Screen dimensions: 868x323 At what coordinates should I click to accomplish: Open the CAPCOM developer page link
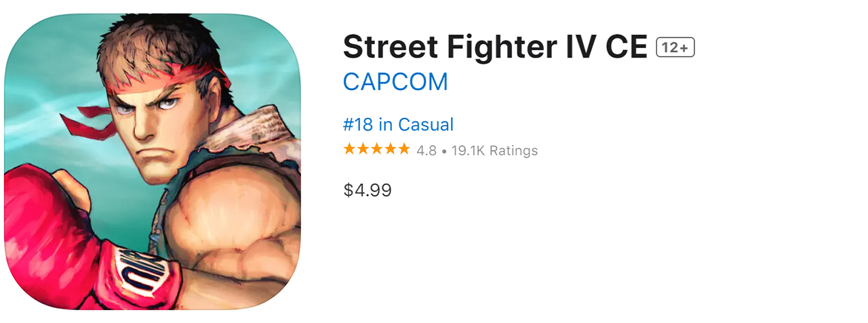[395, 82]
